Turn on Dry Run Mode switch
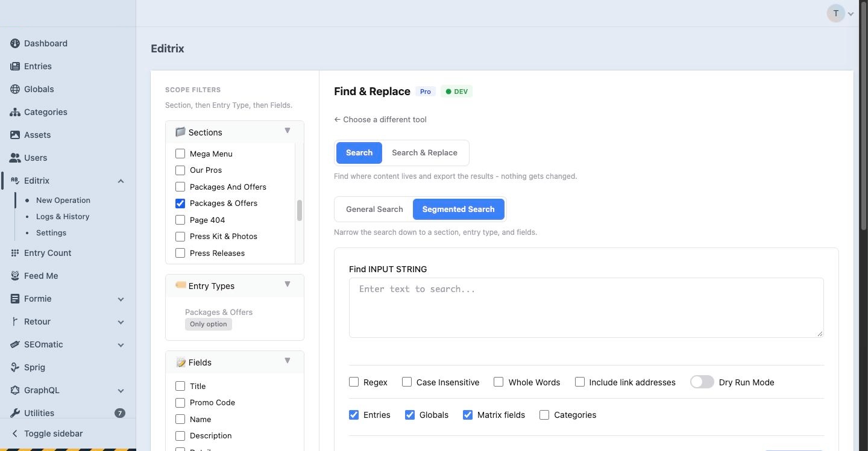868x451 pixels. click(x=702, y=382)
